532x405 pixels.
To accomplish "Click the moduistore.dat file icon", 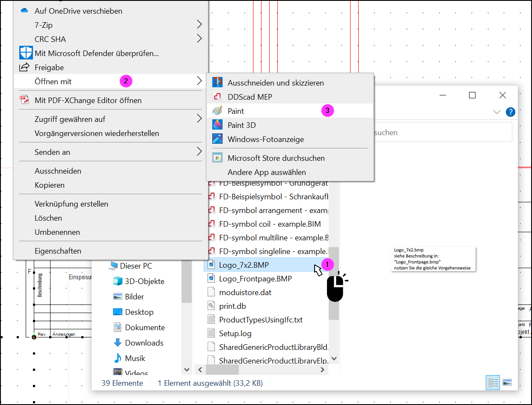I will pyautogui.click(x=211, y=292).
